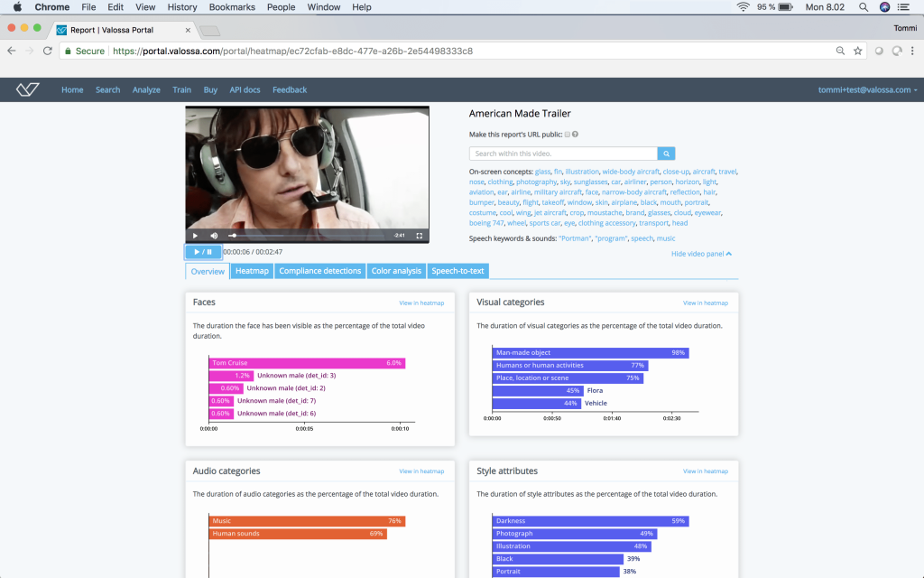Click the Music audio category bar

pos(307,521)
